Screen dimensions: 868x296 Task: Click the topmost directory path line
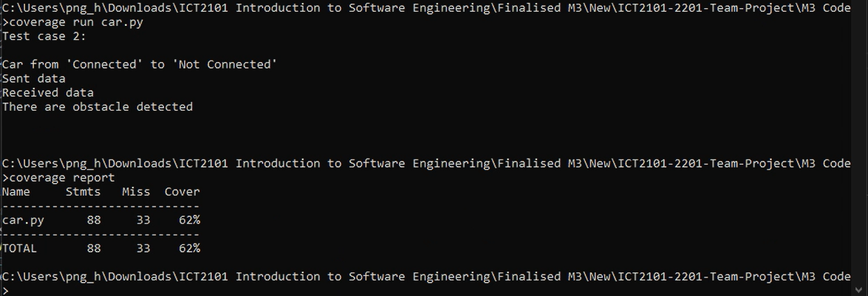[x=426, y=7]
